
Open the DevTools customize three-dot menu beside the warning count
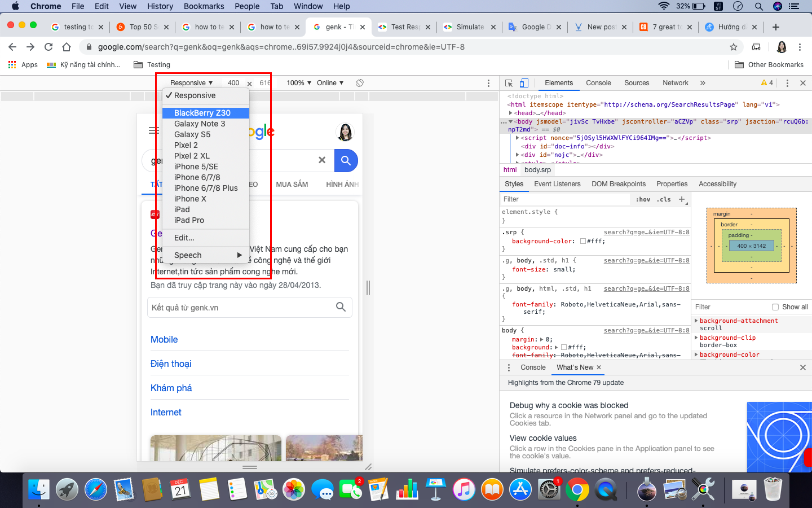pos(788,83)
